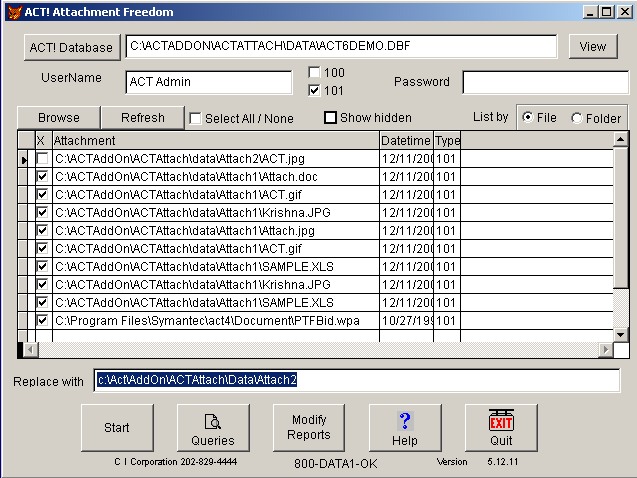Click the X column header
The width and height of the screenshot is (637, 478).
[x=43, y=141]
